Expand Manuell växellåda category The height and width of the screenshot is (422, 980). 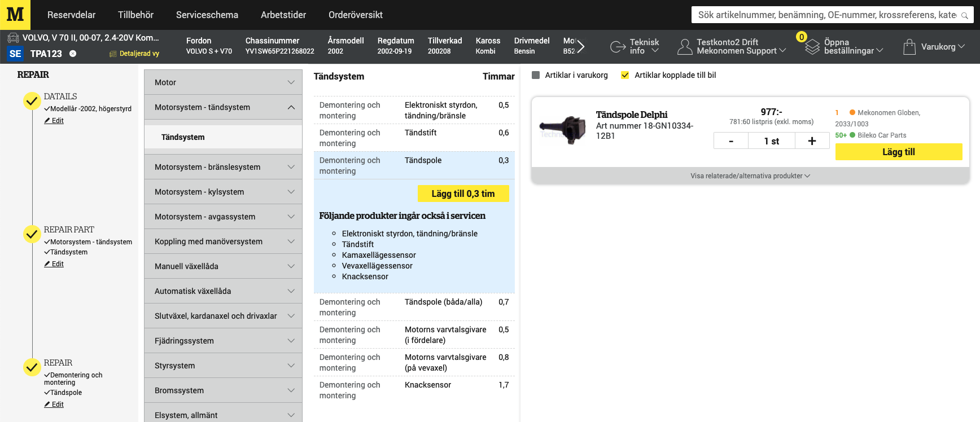pyautogui.click(x=223, y=266)
